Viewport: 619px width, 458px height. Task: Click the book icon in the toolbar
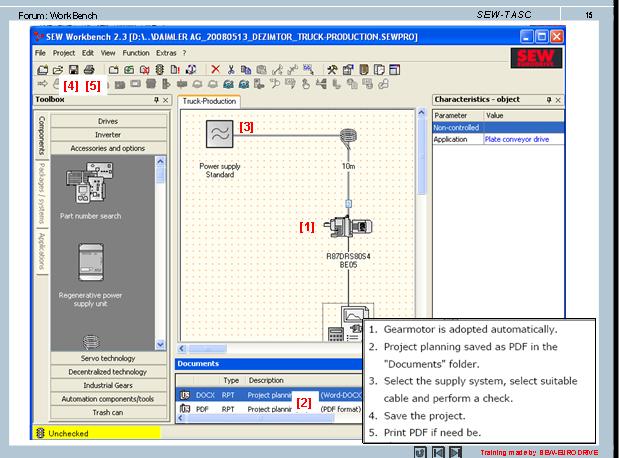pyautogui.click(x=364, y=70)
